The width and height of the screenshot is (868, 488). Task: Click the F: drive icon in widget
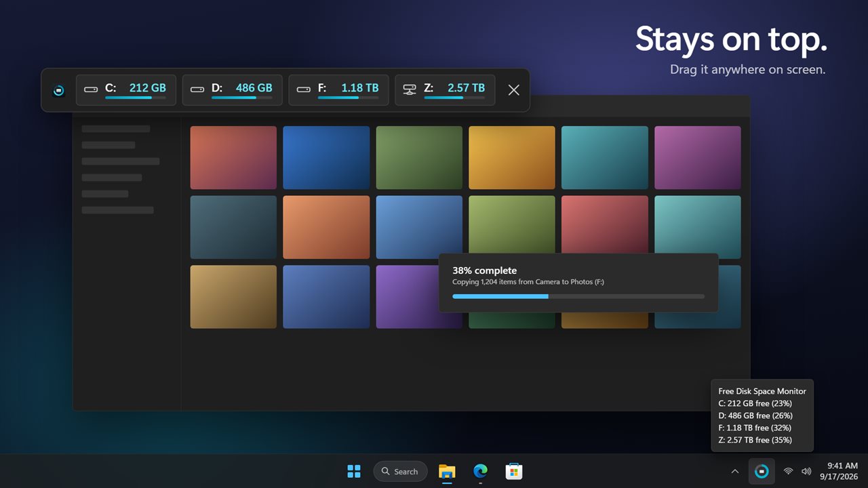pos(304,89)
